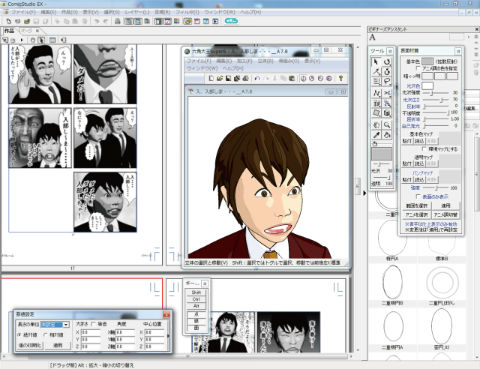Click the color bars icon in ComicStudio toolbar
The width and height of the screenshot is (480, 369).
[177, 21]
